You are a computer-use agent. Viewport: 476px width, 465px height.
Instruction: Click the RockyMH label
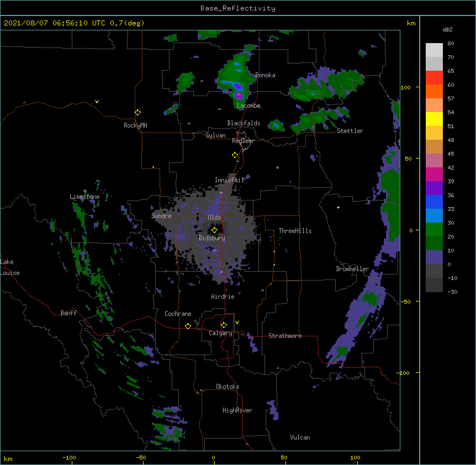[135, 125]
